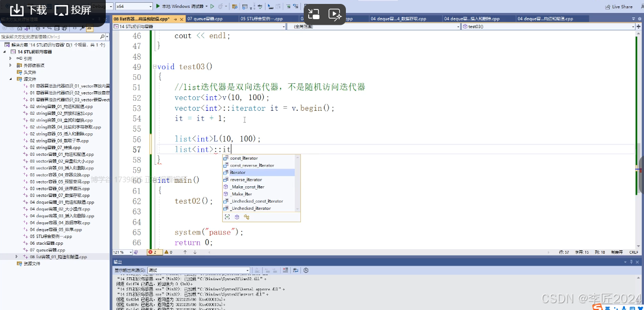Click the video clip overlay icon

coord(335,15)
